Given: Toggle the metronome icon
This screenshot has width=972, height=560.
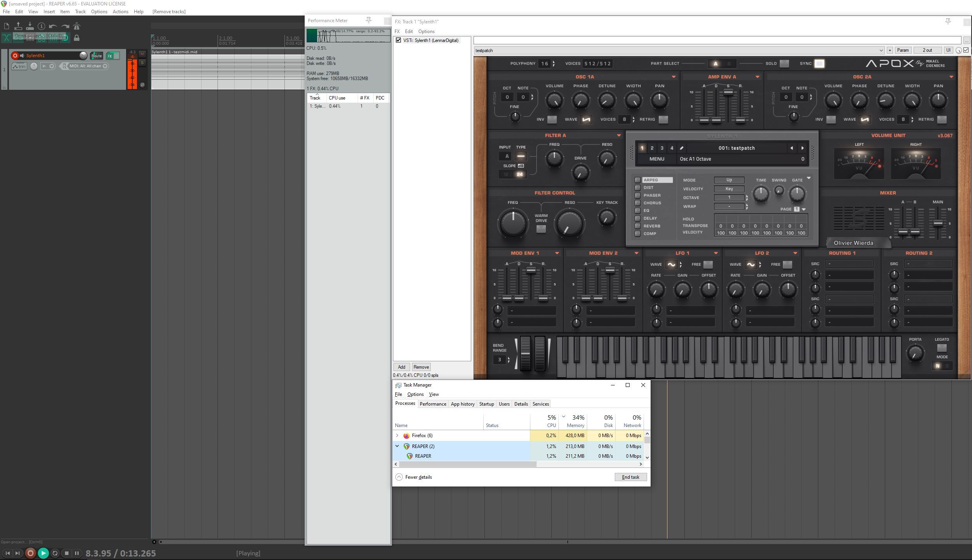Looking at the screenshot, I should [77, 26].
